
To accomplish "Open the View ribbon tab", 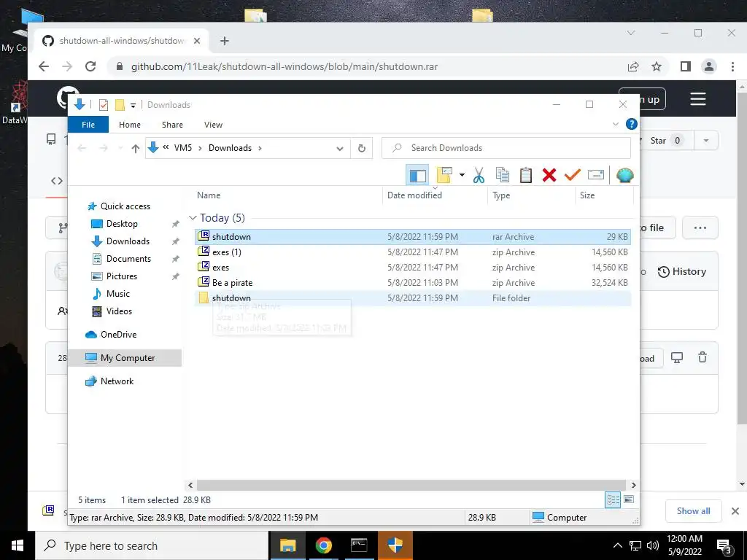I will coord(213,125).
